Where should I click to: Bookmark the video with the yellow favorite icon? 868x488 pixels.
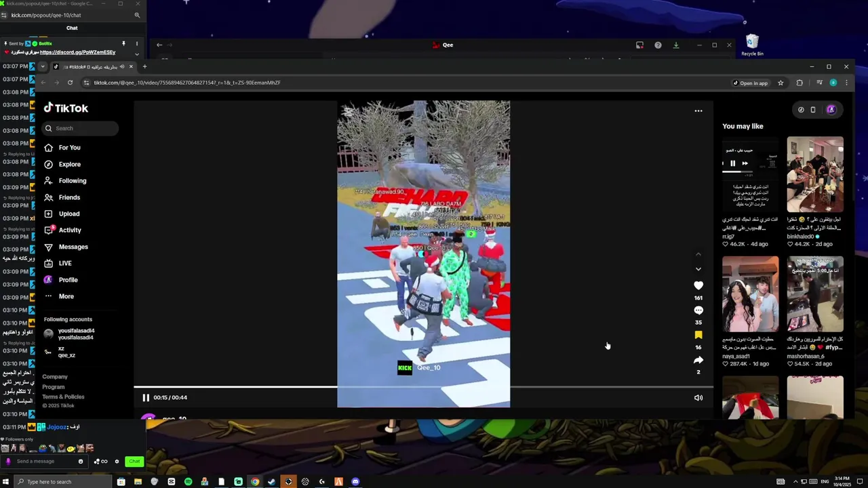[x=698, y=335]
